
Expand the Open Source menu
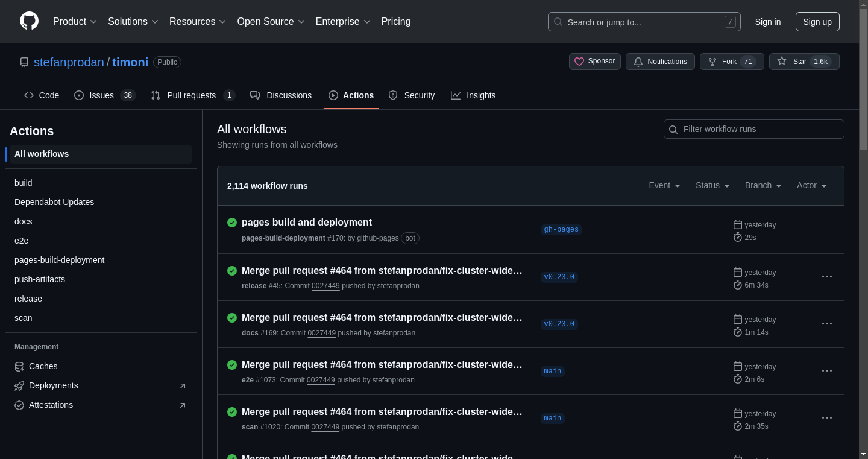pos(271,22)
